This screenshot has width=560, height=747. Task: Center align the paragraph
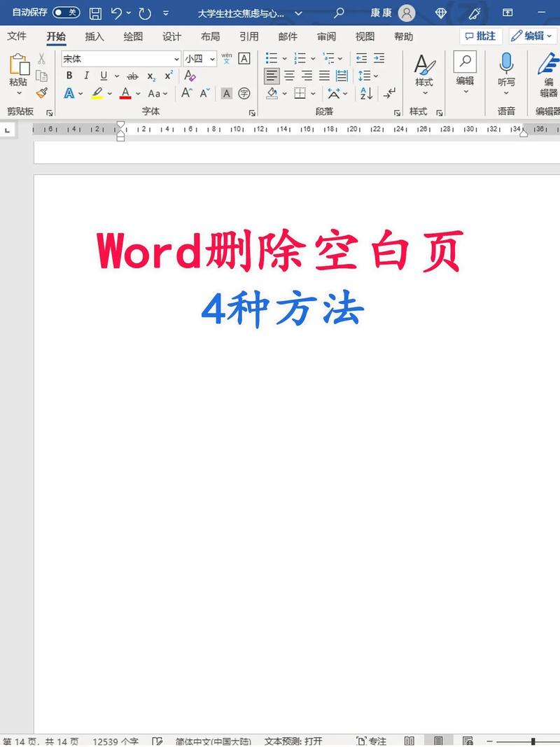pyautogui.click(x=289, y=75)
